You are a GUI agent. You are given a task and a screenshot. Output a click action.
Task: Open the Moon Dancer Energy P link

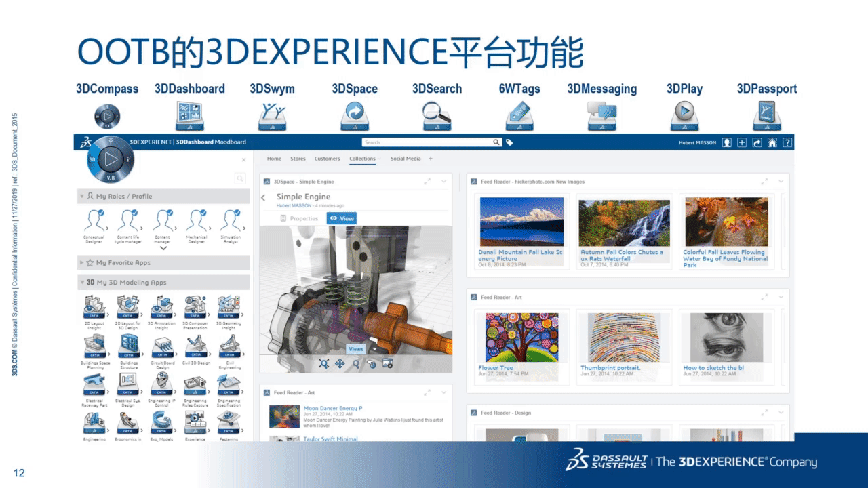pos(333,409)
